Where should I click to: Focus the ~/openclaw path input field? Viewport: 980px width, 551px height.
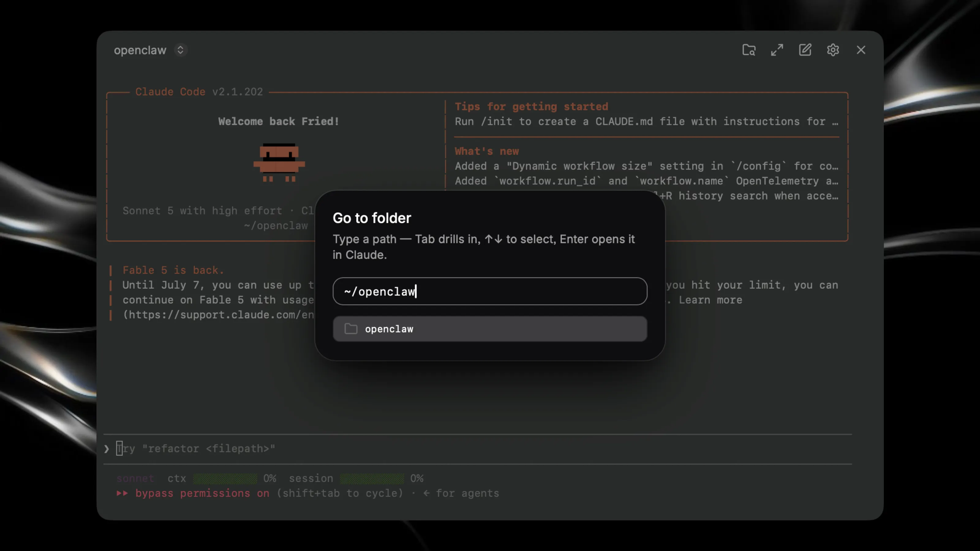coord(490,291)
